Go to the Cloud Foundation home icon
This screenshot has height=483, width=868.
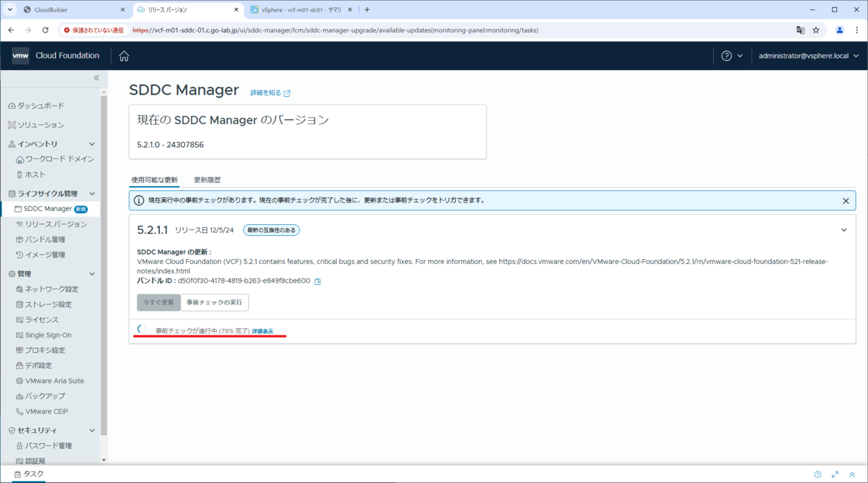pos(124,56)
